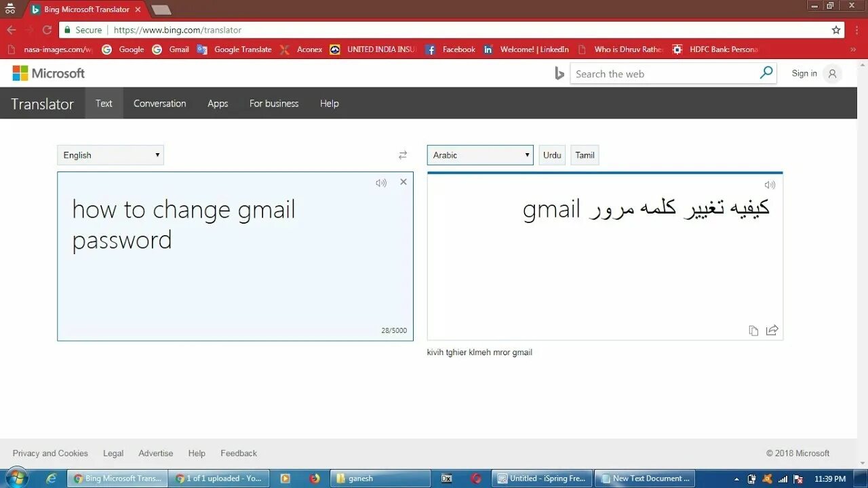
Task: Click the Microsoft logo
Action: coord(49,73)
